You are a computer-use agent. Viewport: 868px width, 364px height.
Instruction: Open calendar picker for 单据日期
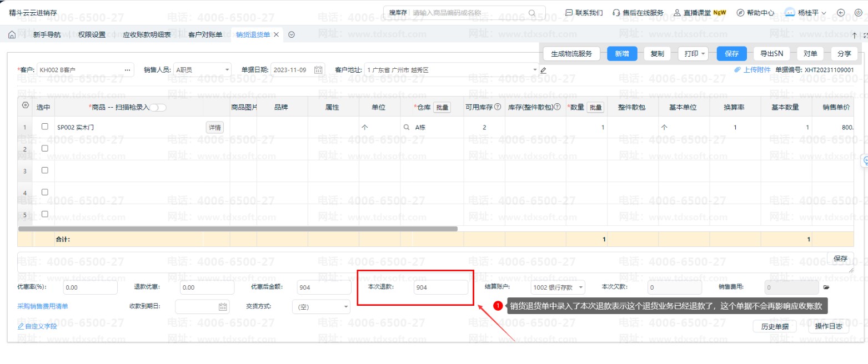pyautogui.click(x=318, y=70)
